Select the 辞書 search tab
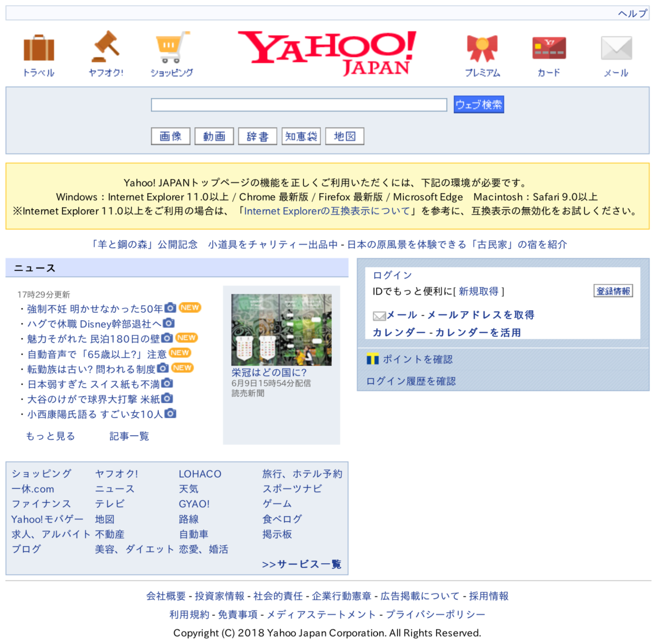Screen dimensions: 661x644 (258, 136)
